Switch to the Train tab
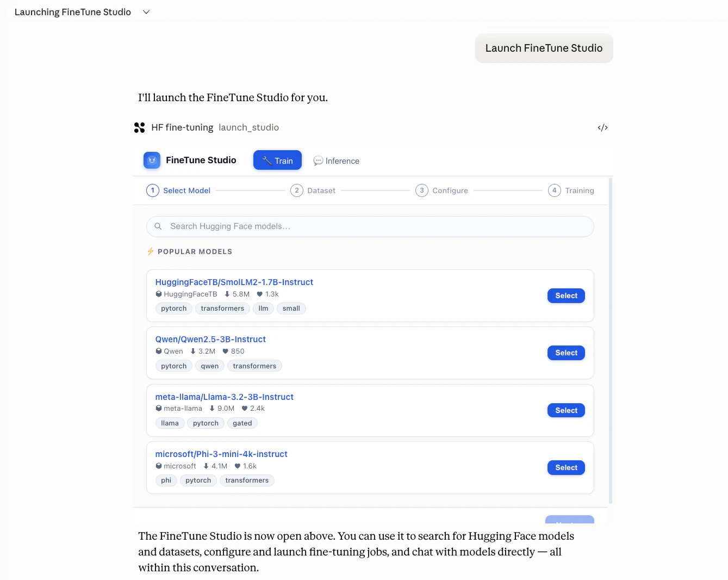 click(277, 161)
